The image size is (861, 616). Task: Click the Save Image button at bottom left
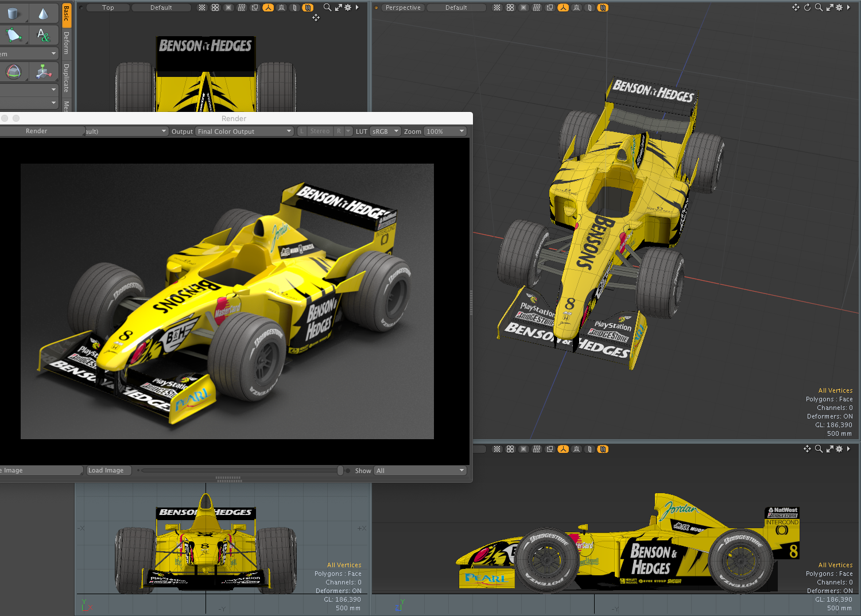click(x=40, y=470)
